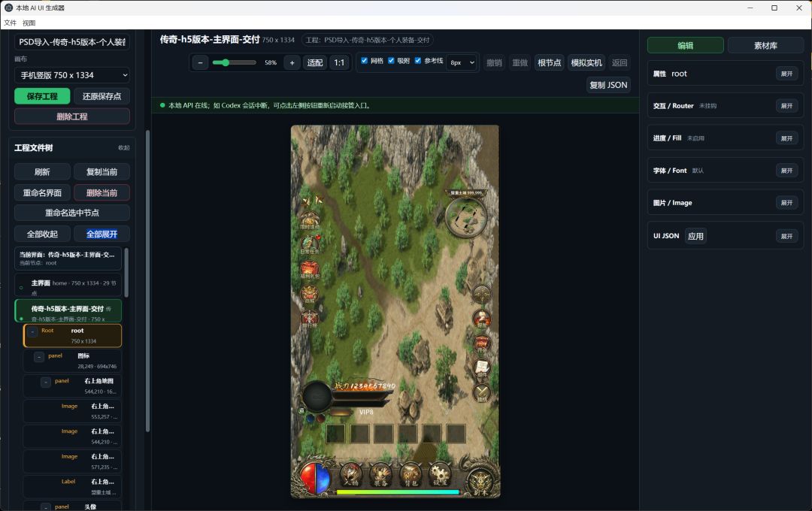Image resolution: width=812 pixels, height=511 pixels.
Task: Expand the 字体 / Font section
Action: [786, 171]
